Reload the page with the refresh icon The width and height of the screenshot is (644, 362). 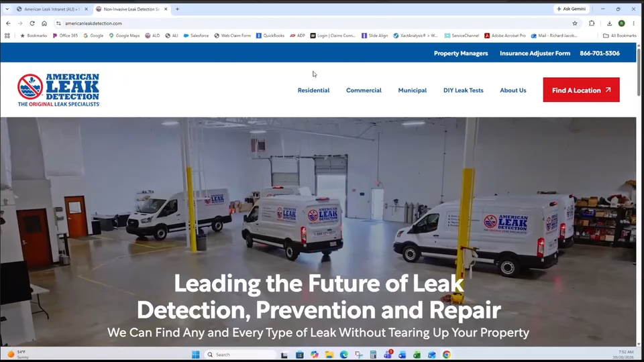pos(32,23)
